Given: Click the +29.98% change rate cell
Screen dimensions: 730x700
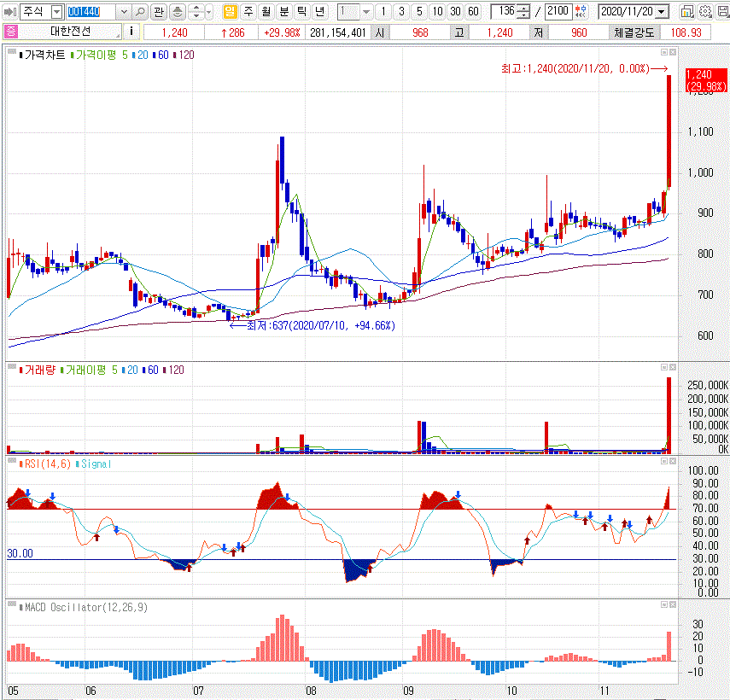Looking at the screenshot, I should 282,32.
